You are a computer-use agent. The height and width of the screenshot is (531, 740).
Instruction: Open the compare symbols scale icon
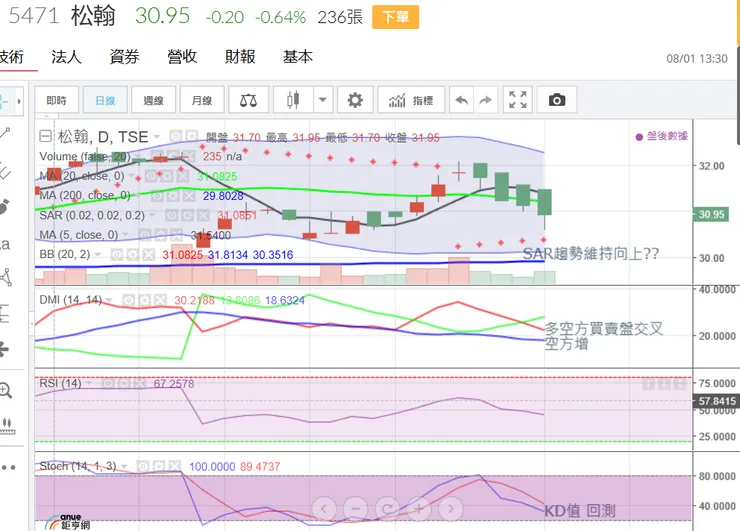tap(248, 100)
